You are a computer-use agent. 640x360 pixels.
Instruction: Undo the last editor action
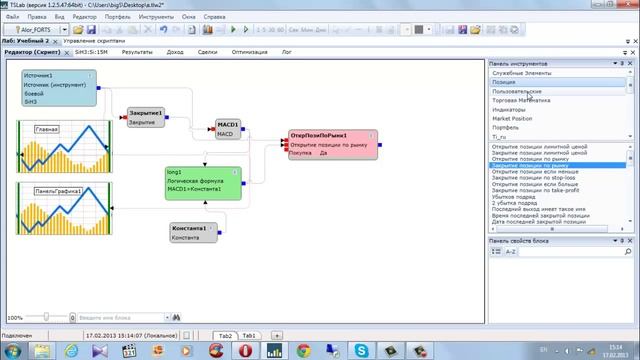pyautogui.click(x=163, y=30)
